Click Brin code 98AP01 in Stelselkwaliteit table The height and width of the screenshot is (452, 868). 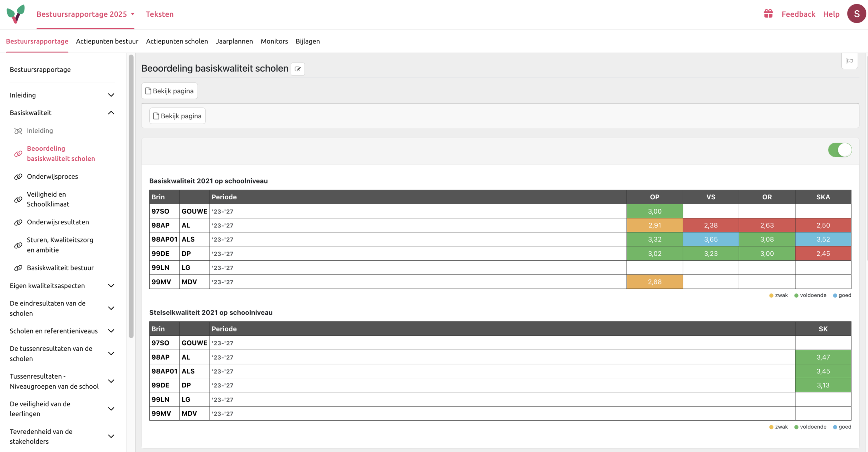[164, 371]
